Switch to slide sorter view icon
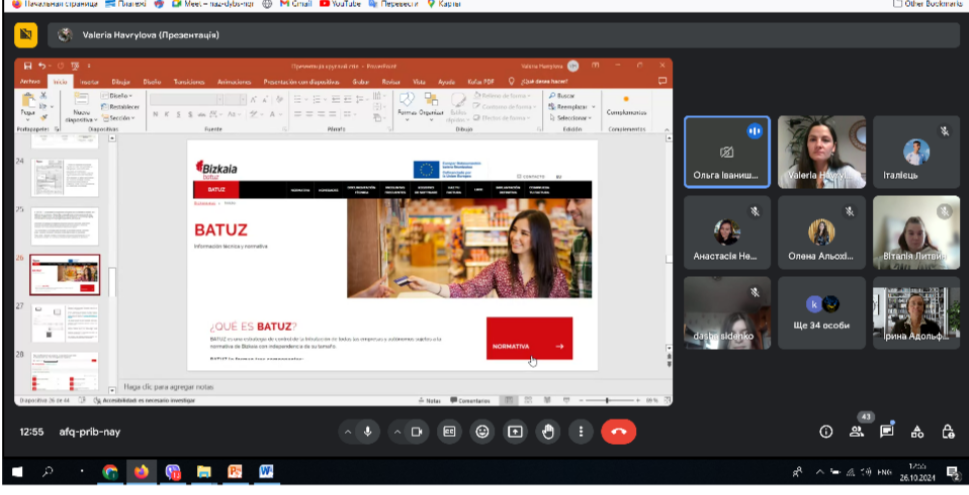 [528, 400]
